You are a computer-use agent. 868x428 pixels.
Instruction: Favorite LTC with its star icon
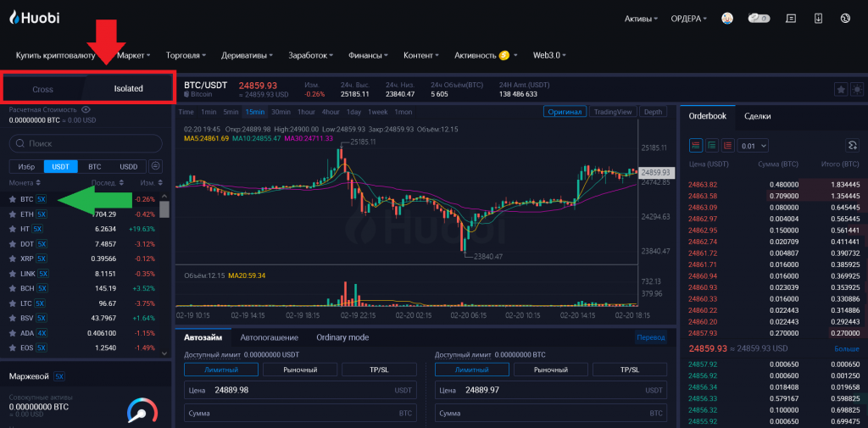pos(12,303)
